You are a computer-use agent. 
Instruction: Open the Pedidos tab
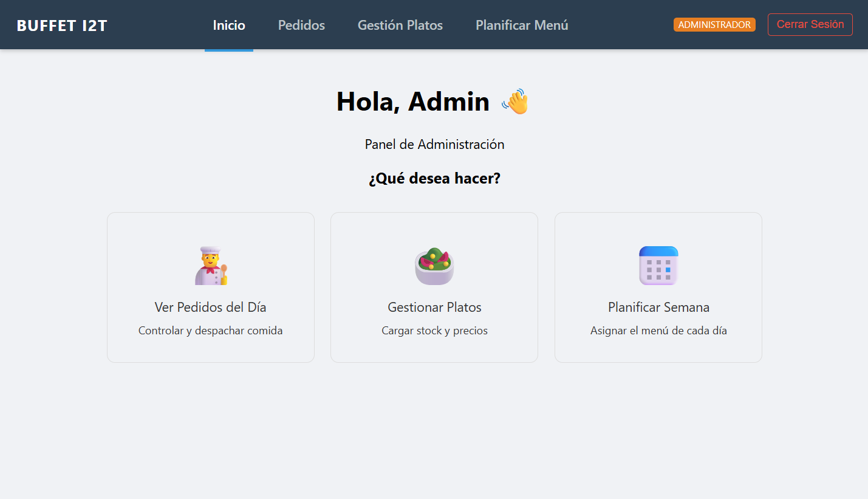click(x=301, y=26)
